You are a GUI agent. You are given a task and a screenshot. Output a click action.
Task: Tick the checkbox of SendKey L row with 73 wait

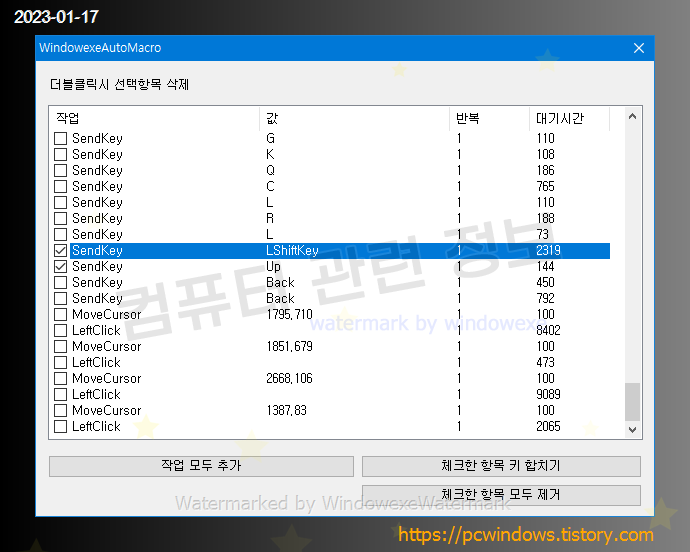[x=60, y=235]
